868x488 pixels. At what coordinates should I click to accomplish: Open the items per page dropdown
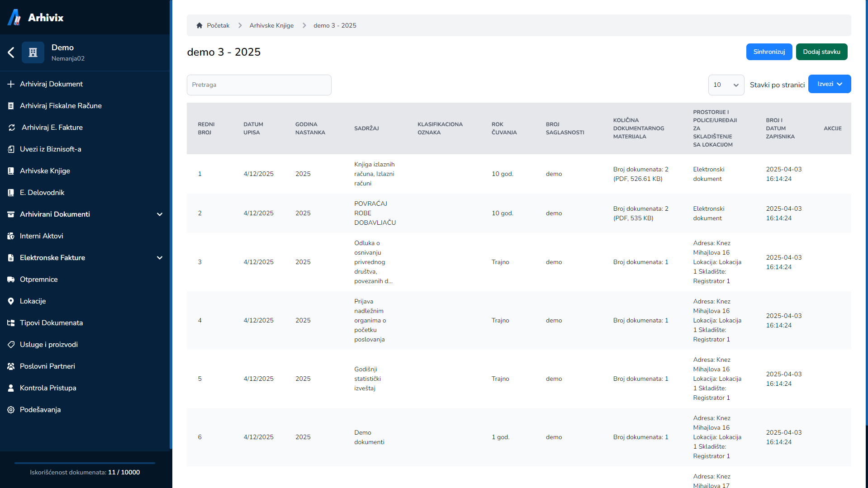coord(726,85)
